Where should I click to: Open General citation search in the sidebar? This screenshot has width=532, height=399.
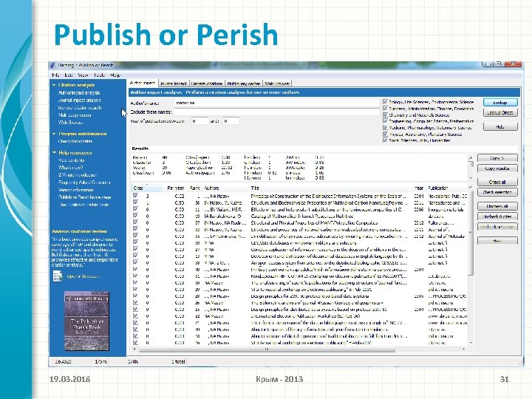(x=80, y=108)
